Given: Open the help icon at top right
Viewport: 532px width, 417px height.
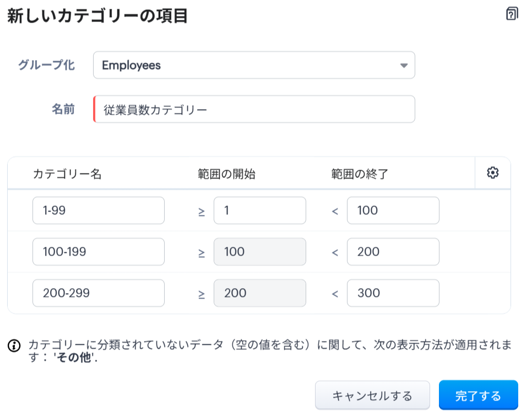Looking at the screenshot, I should (512, 14).
